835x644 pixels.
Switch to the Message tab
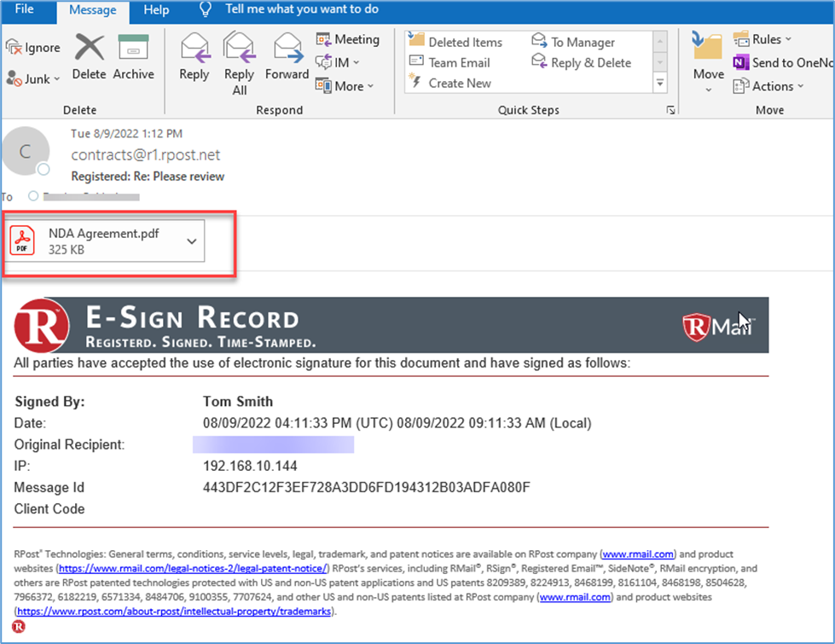(92, 11)
